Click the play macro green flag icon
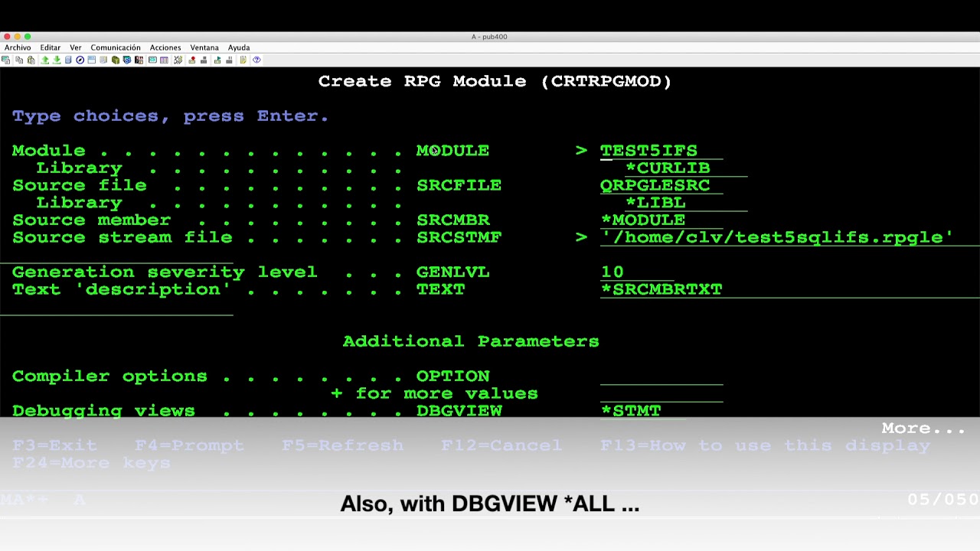Screen dimensions: 980x551 tap(217, 60)
